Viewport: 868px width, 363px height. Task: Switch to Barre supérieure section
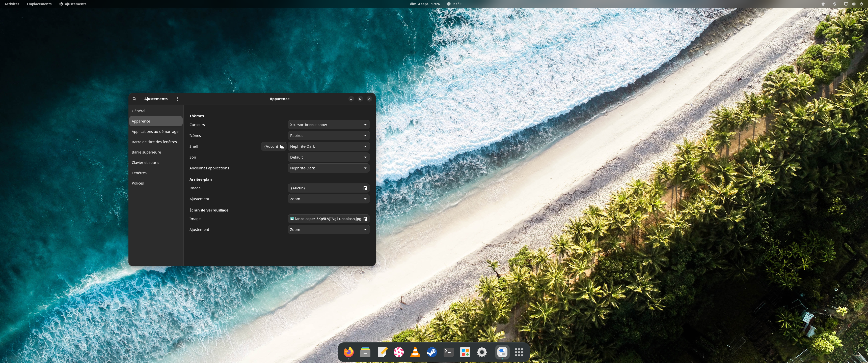tap(146, 152)
